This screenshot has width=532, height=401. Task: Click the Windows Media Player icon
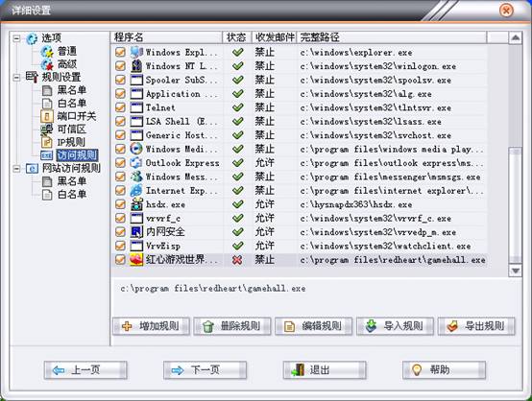136,149
